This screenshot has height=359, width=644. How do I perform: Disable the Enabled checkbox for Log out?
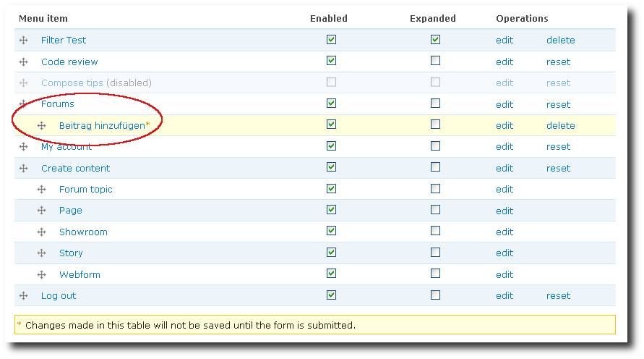(331, 295)
